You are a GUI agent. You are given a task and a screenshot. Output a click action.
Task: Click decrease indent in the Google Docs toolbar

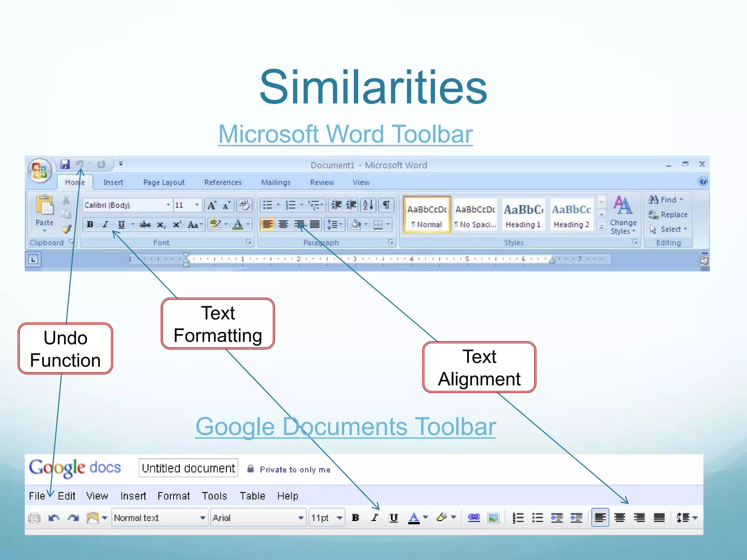(557, 518)
